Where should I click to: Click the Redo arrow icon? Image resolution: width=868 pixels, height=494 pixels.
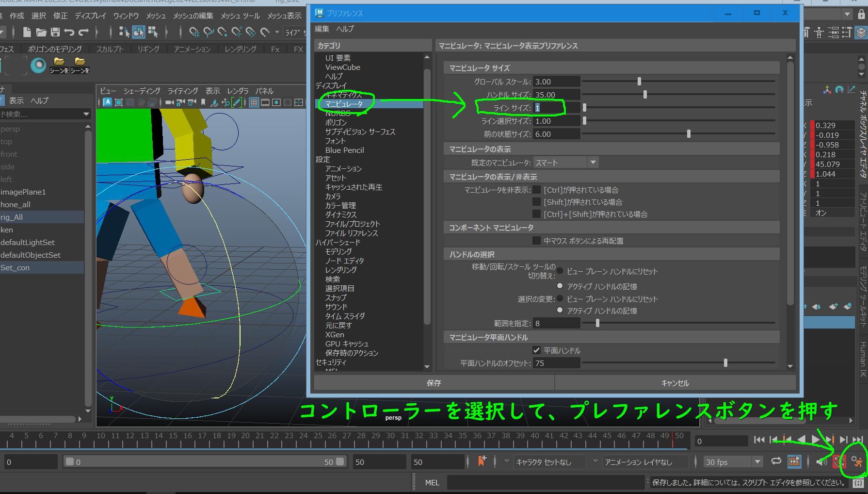pos(83,33)
